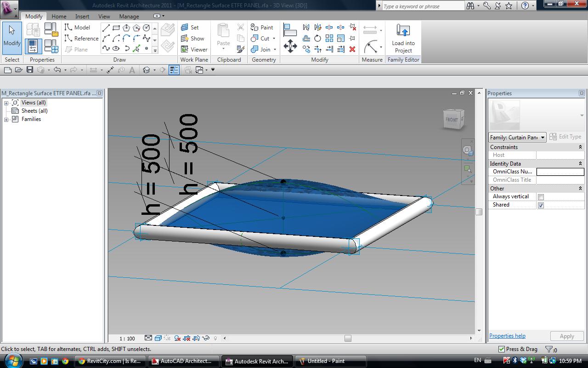Click the OmniClass Number input field
This screenshot has width=588, height=368.
point(560,172)
